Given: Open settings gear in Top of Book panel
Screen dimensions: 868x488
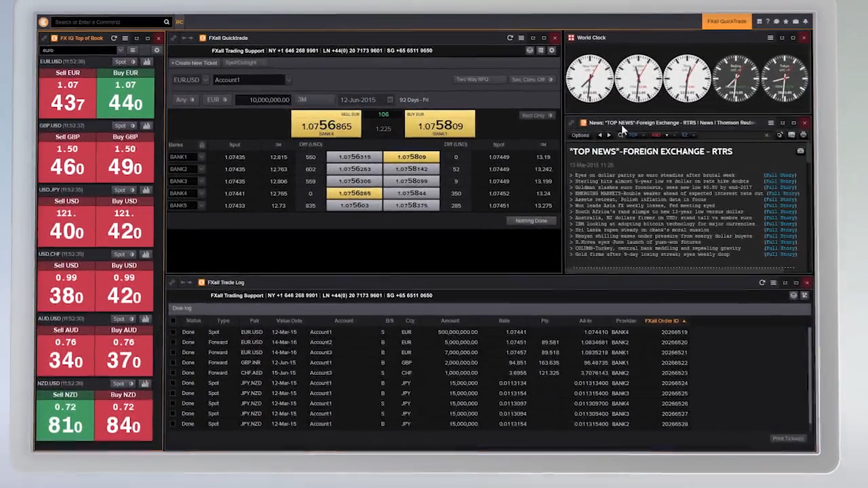Looking at the screenshot, I should pos(157,50).
